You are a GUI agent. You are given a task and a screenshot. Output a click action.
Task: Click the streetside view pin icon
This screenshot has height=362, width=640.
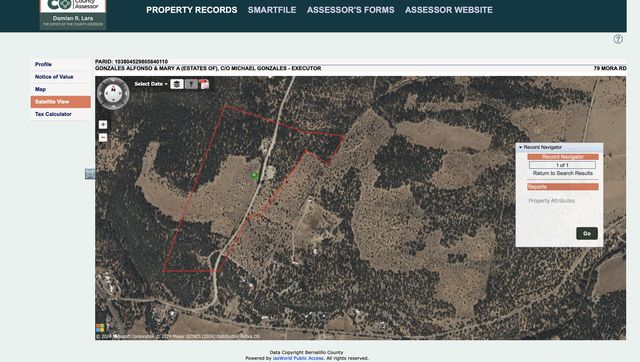click(191, 84)
